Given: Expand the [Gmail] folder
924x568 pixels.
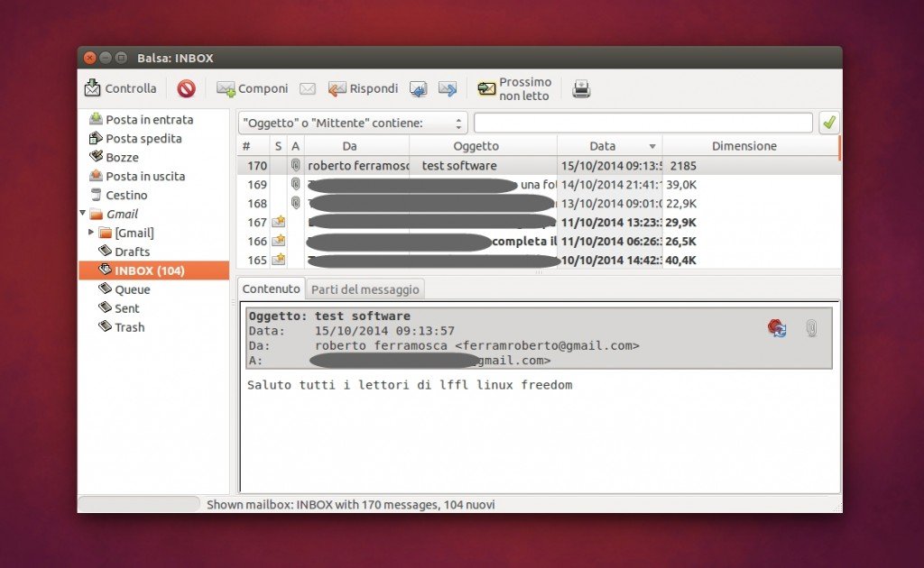Looking at the screenshot, I should coord(91,233).
